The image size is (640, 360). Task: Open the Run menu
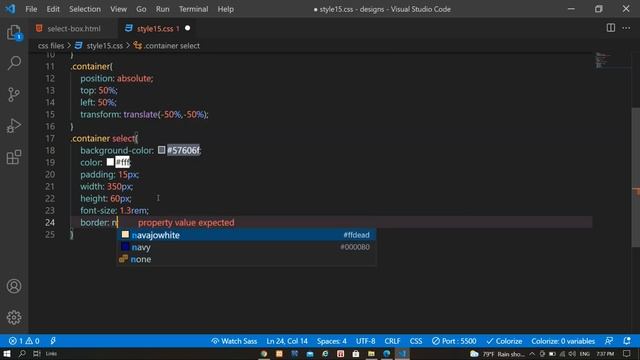[162, 9]
